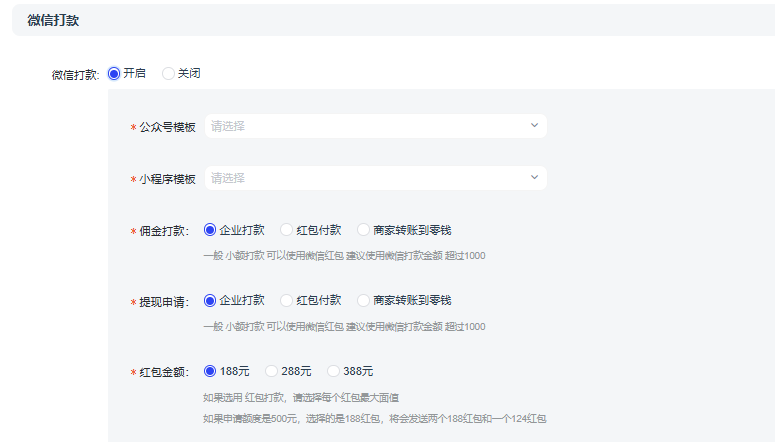Click the 小程序模板 field label
The width and height of the screenshot is (775, 442).
pyautogui.click(x=167, y=179)
